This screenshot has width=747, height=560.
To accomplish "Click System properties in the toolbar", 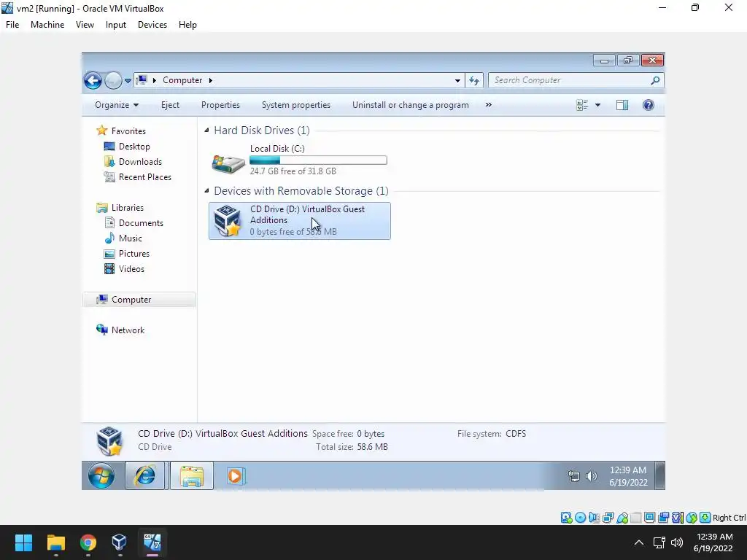I will [296, 105].
